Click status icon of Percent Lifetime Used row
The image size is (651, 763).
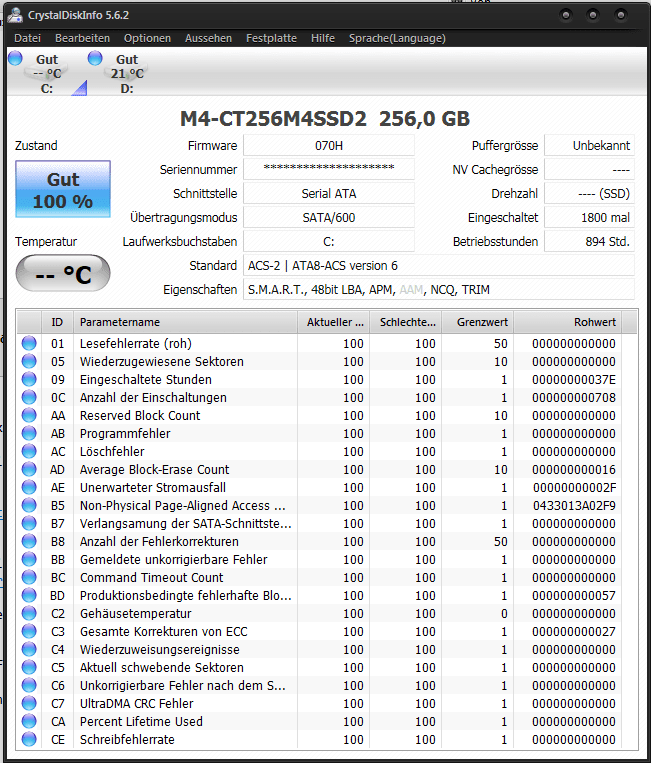tap(29, 721)
